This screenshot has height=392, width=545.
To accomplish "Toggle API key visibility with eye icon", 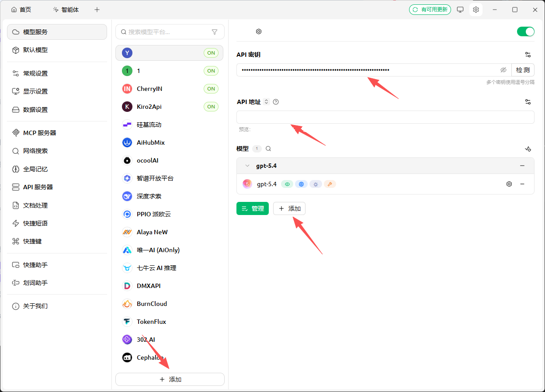I will 503,70.
